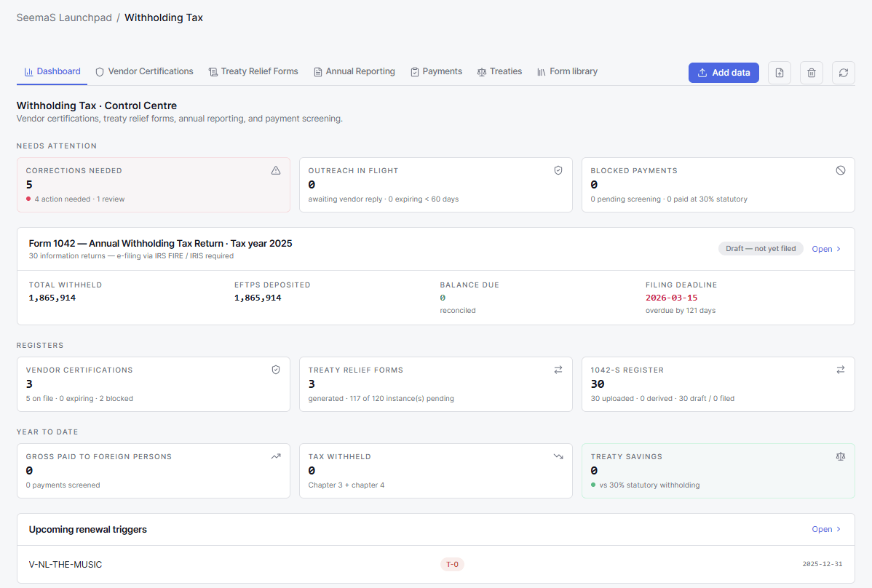The width and height of the screenshot is (872, 588).
Task: Go to the Annual Reporting tab
Action: (354, 72)
